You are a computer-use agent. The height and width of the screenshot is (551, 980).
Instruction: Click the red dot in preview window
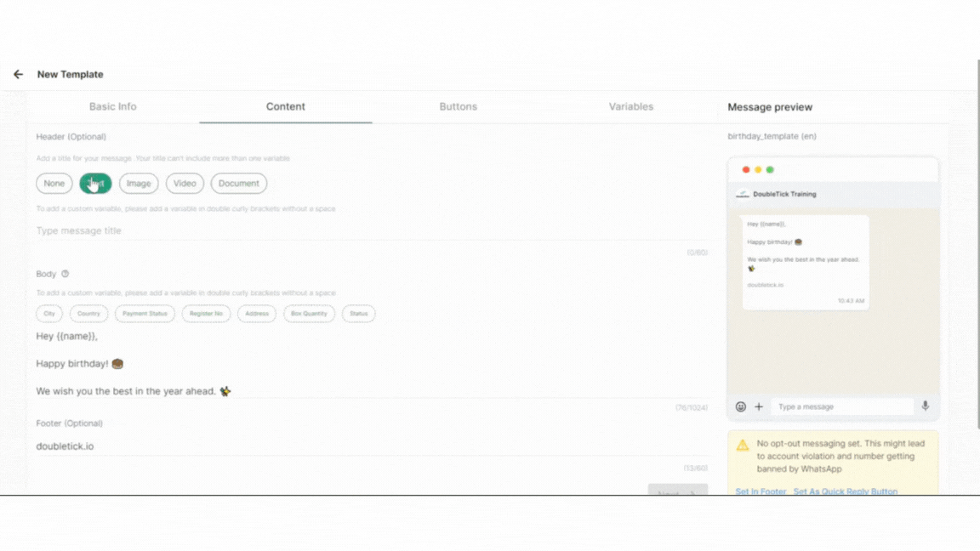pos(745,169)
